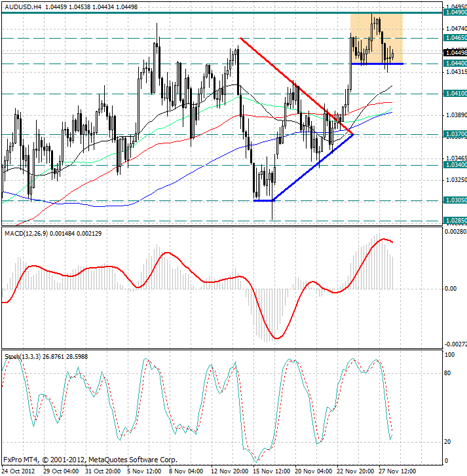The image size is (467, 476).
Task: Select the orange highlighted rectangle
Action: click(x=377, y=39)
